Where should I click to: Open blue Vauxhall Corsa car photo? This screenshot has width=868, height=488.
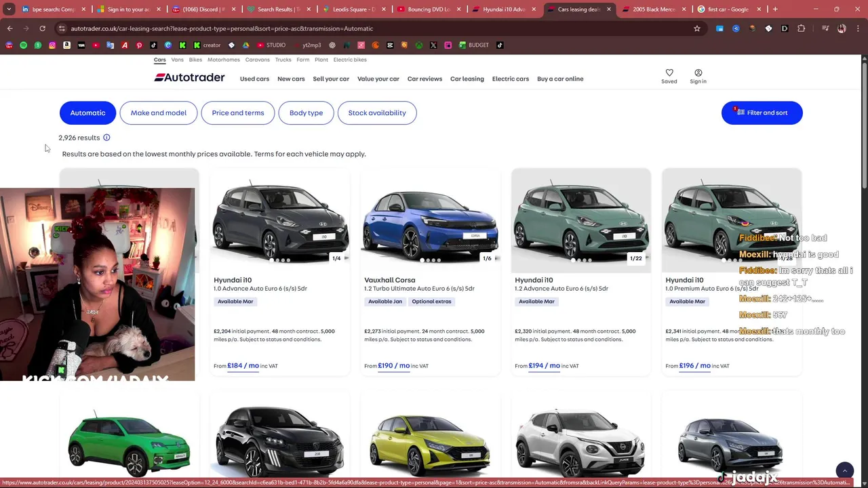(430, 220)
